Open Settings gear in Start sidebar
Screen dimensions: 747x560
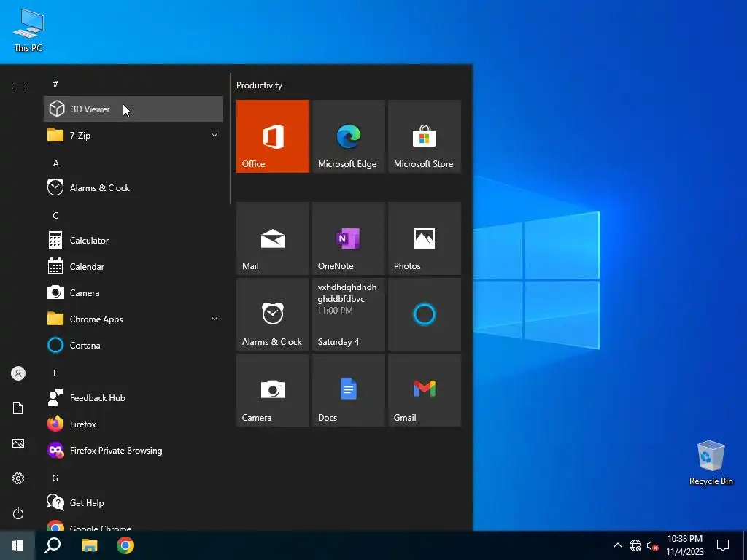tap(18, 478)
